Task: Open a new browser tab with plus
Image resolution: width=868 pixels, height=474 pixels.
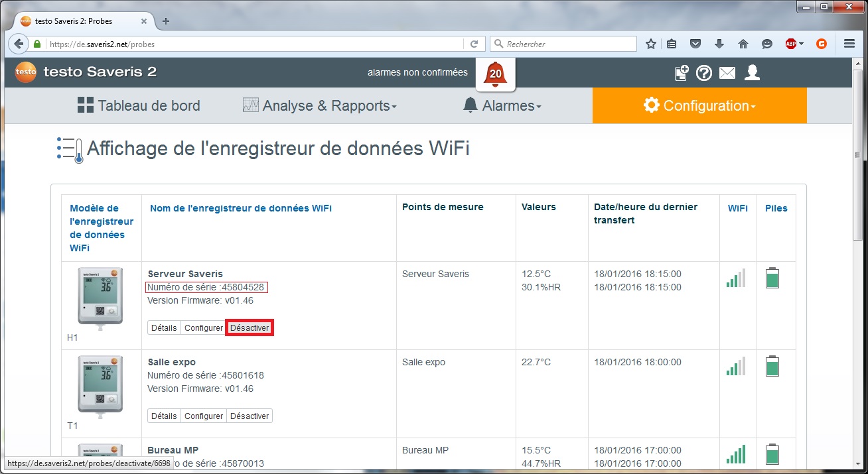Action: (x=166, y=21)
